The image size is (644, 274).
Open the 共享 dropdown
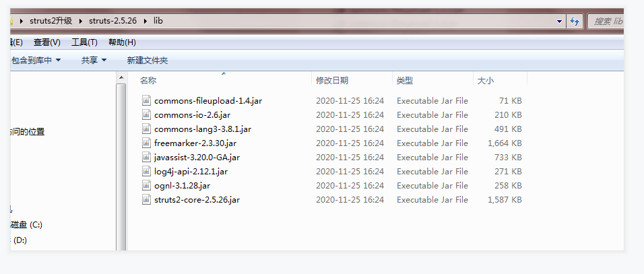pyautogui.click(x=94, y=61)
